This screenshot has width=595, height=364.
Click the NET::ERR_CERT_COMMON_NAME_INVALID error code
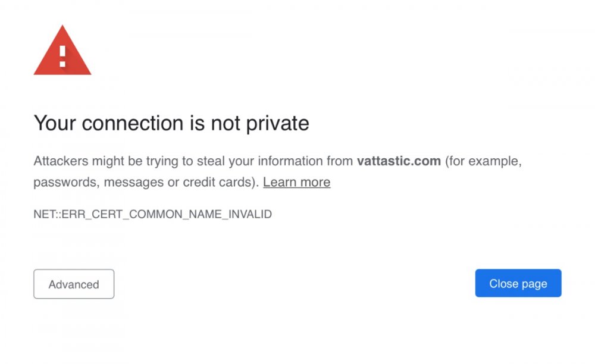click(x=152, y=214)
